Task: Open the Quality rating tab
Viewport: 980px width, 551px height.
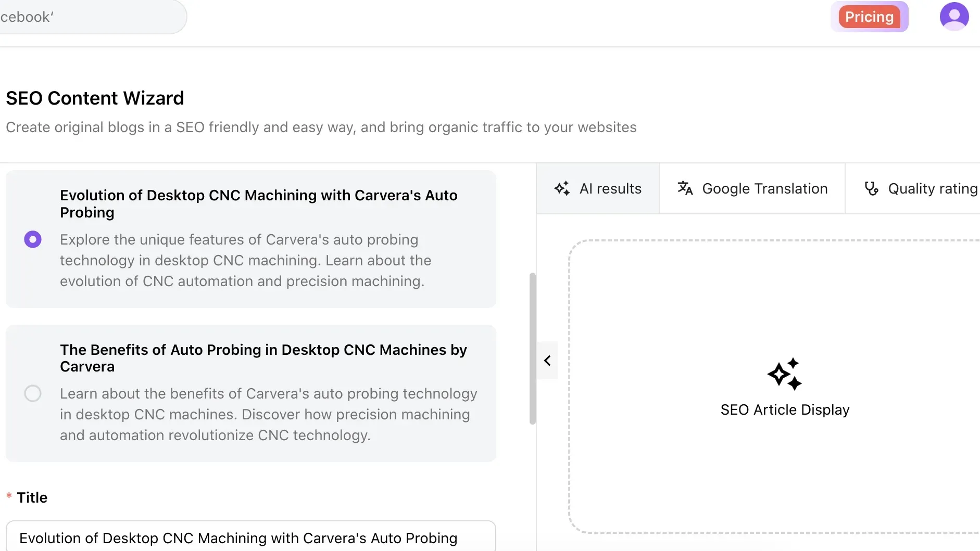Action: coord(932,188)
